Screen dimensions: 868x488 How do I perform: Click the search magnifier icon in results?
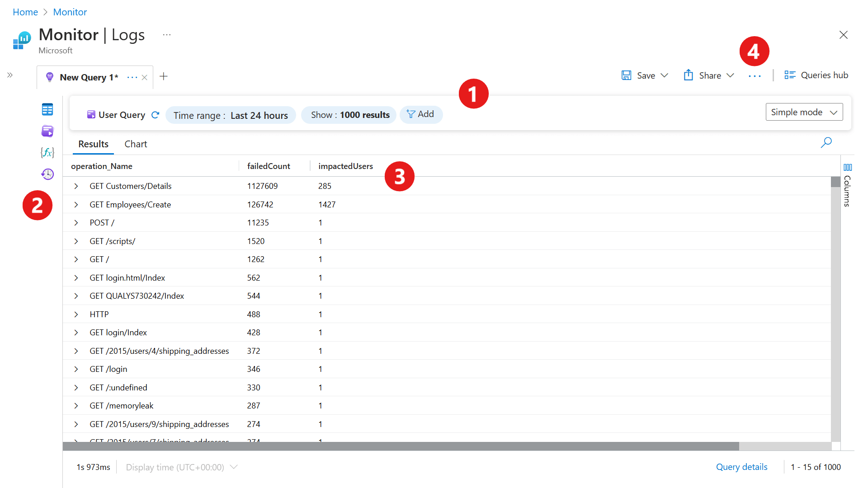826,143
